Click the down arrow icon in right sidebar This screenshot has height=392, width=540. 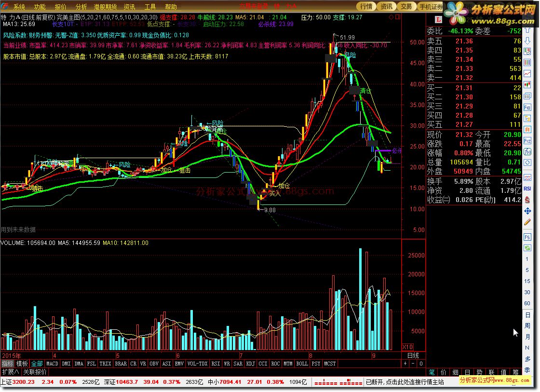point(527,41)
